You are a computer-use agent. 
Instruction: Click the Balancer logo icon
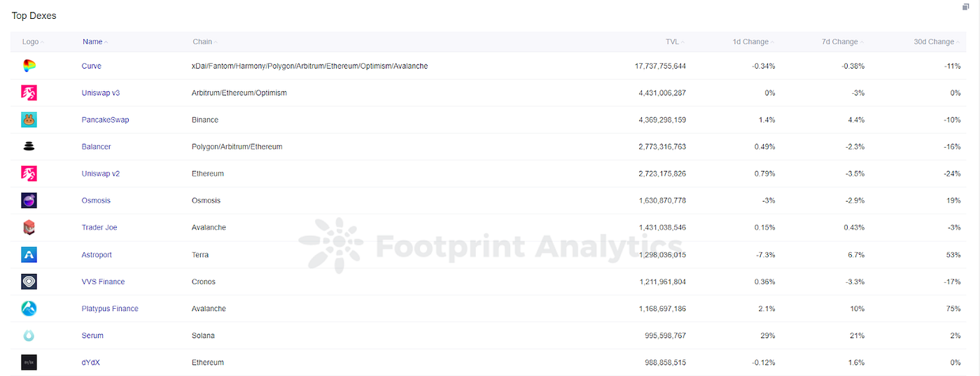29,147
